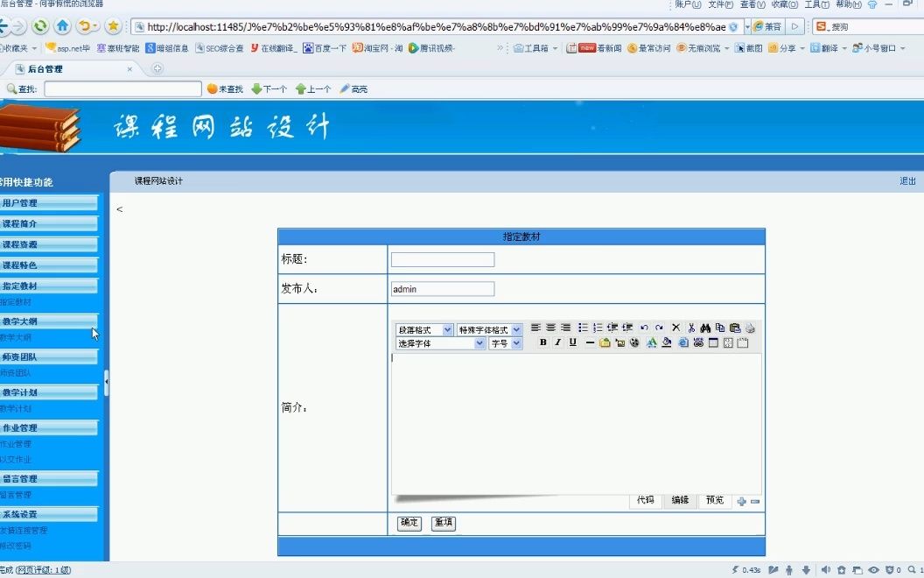Image resolution: width=924 pixels, height=578 pixels.
Task: Click the 重填 reset button
Action: (443, 523)
